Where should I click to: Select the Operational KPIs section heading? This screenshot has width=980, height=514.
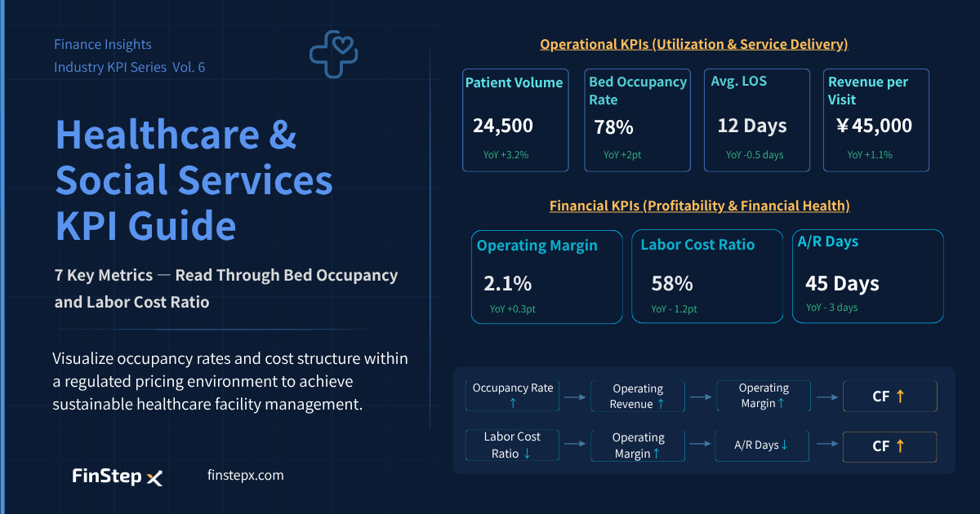[693, 44]
